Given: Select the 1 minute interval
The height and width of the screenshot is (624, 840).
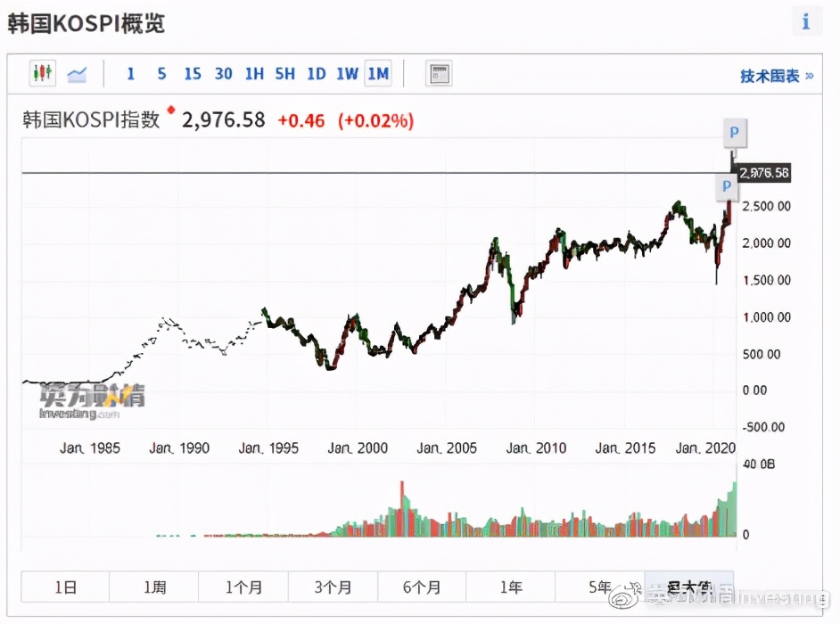Looking at the screenshot, I should point(130,74).
